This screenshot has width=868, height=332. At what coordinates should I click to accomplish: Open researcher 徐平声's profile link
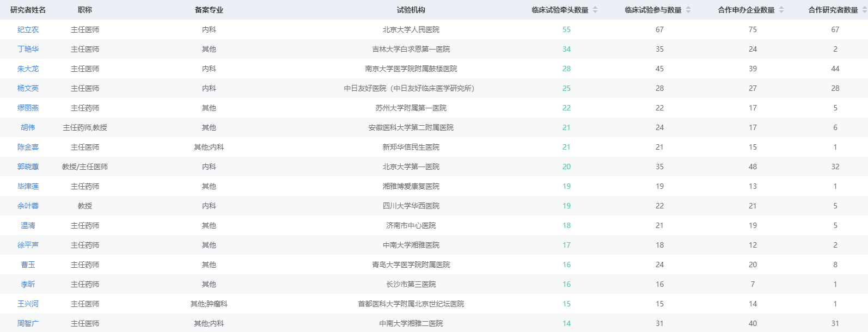28,245
